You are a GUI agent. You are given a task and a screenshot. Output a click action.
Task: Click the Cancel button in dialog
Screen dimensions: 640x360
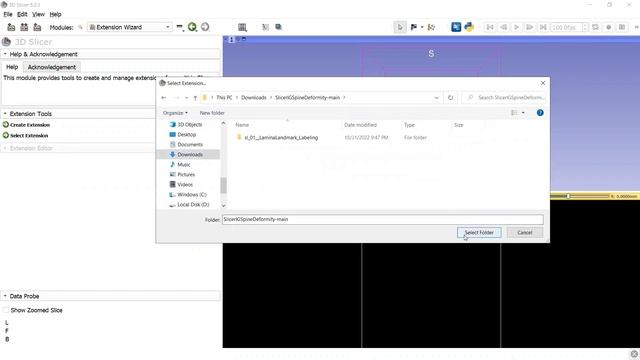(x=524, y=233)
